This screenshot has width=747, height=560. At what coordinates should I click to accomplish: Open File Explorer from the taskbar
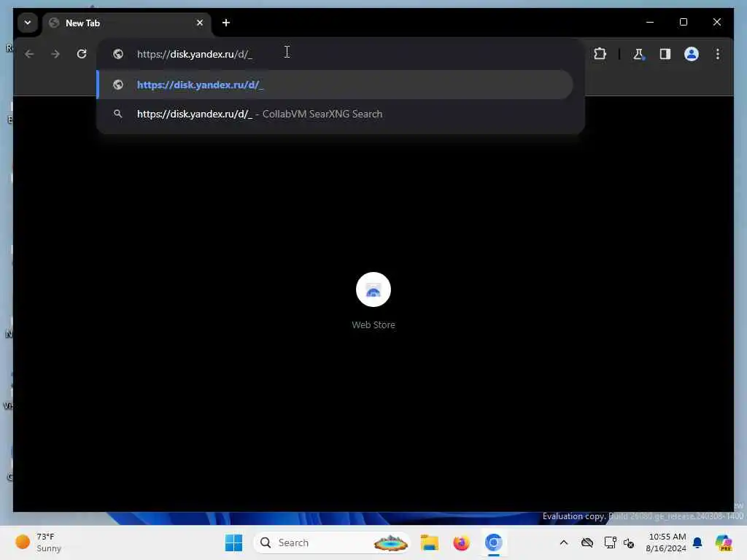click(429, 542)
